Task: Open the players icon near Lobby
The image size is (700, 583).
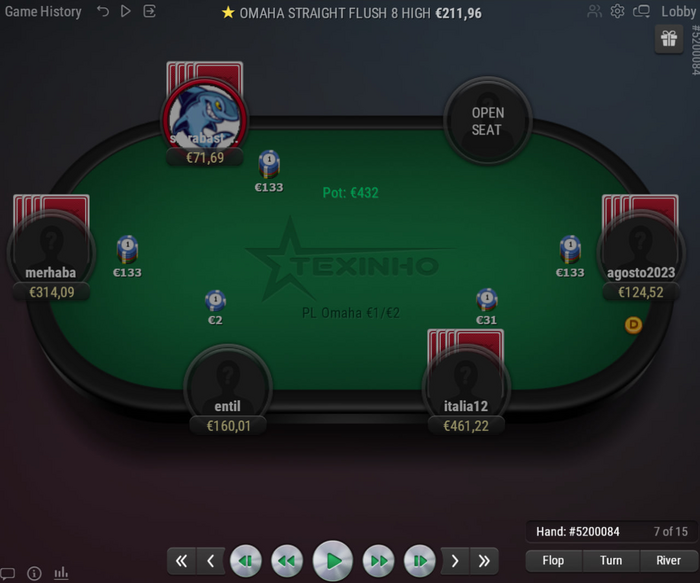Action: tap(594, 11)
